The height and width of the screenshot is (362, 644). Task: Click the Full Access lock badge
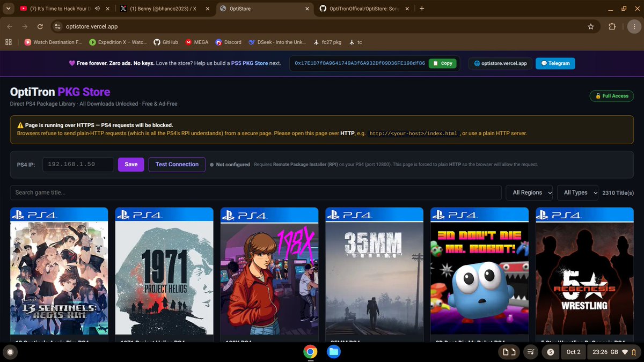611,96
